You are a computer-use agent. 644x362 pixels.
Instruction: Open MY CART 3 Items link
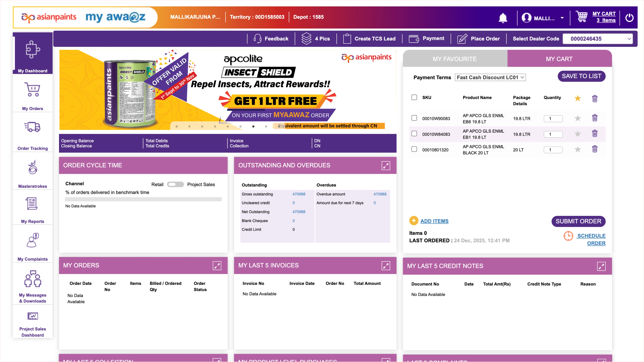point(604,17)
